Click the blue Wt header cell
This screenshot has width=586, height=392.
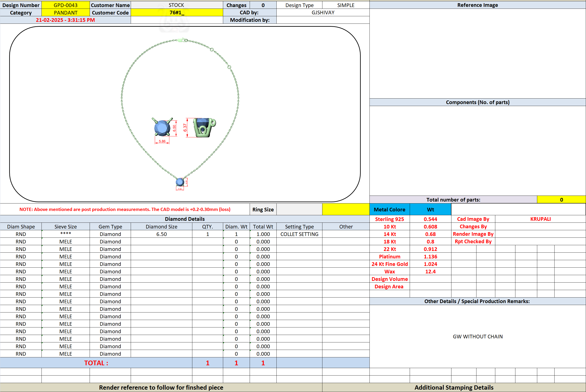pos(430,209)
